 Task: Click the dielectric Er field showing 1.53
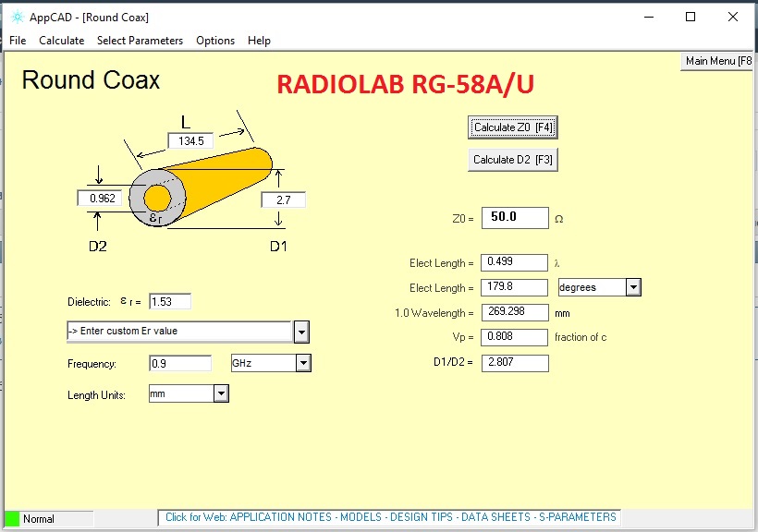click(170, 302)
